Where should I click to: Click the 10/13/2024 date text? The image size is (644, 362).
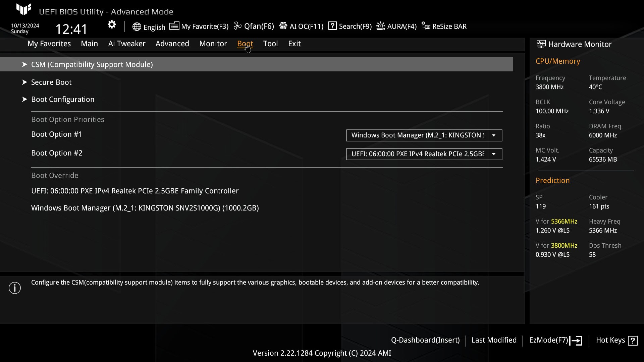25,25
